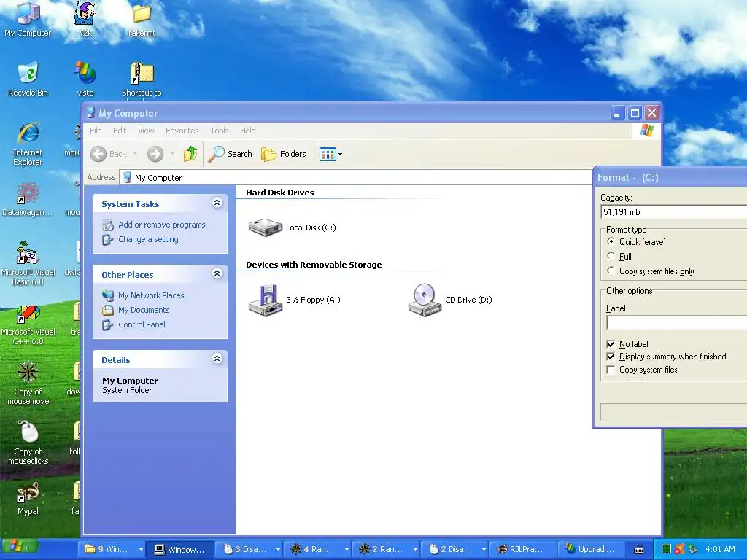Open the Recycle Bin

[28, 79]
